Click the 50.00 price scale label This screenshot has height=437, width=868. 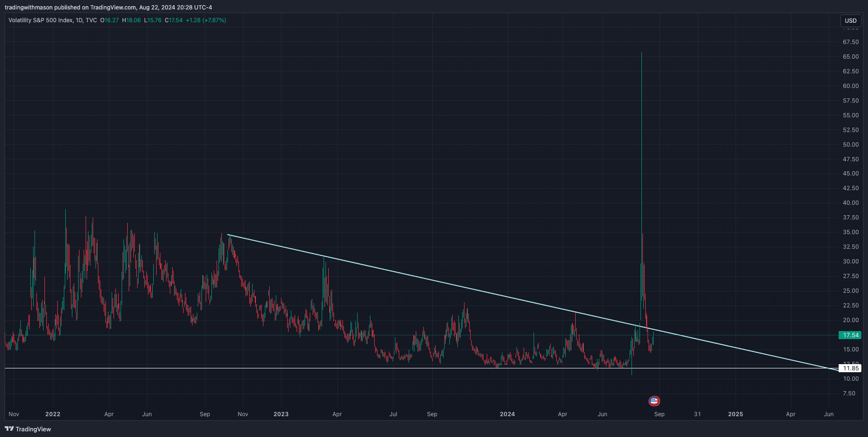pyautogui.click(x=850, y=145)
